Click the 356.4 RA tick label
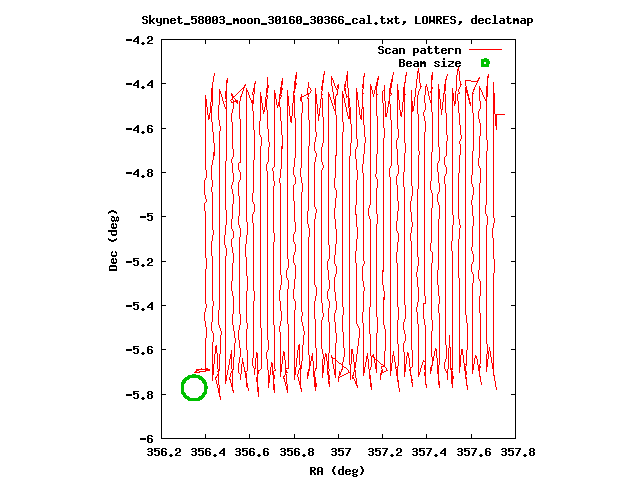 (x=208, y=452)
